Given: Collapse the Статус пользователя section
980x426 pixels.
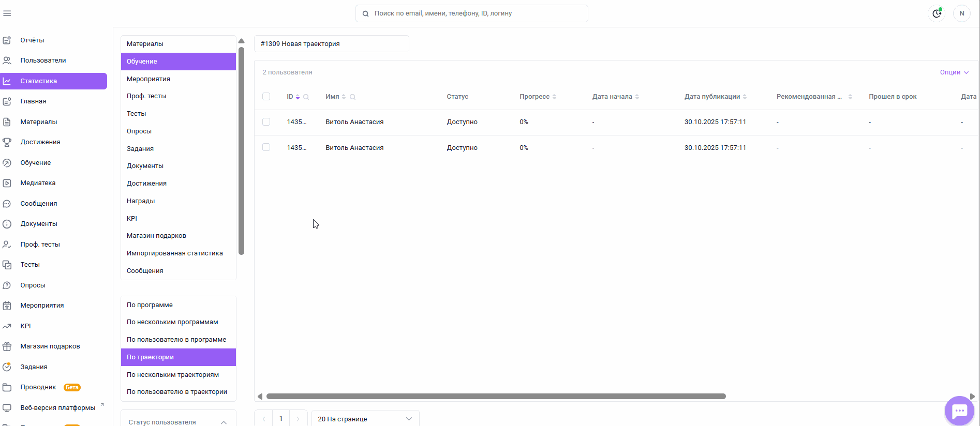Looking at the screenshot, I should [x=224, y=422].
